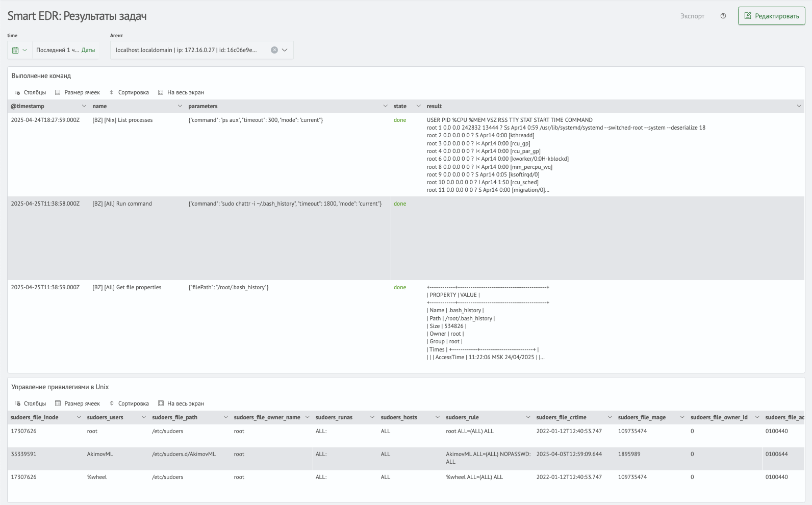812x505 pixels.
Task: Click done state in Get file properties row
Action: point(400,287)
